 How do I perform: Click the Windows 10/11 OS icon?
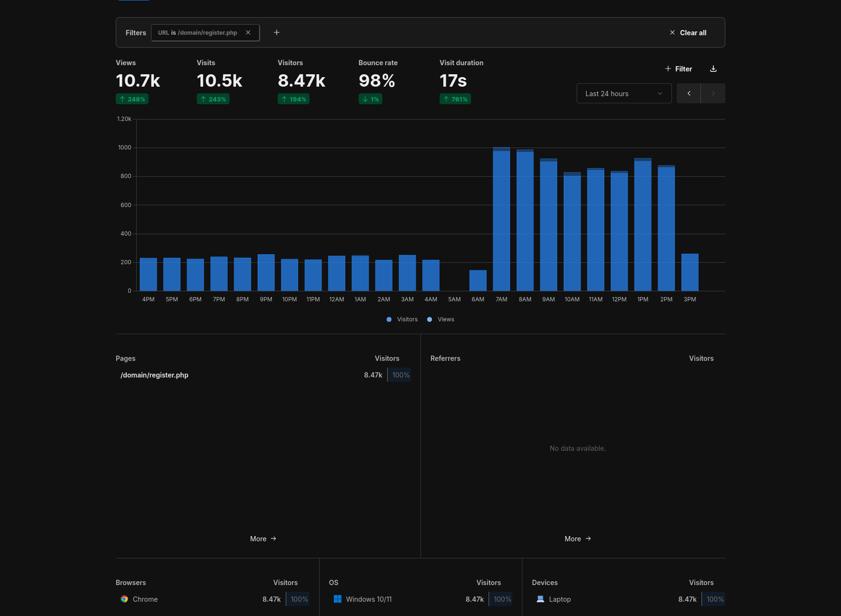338,599
